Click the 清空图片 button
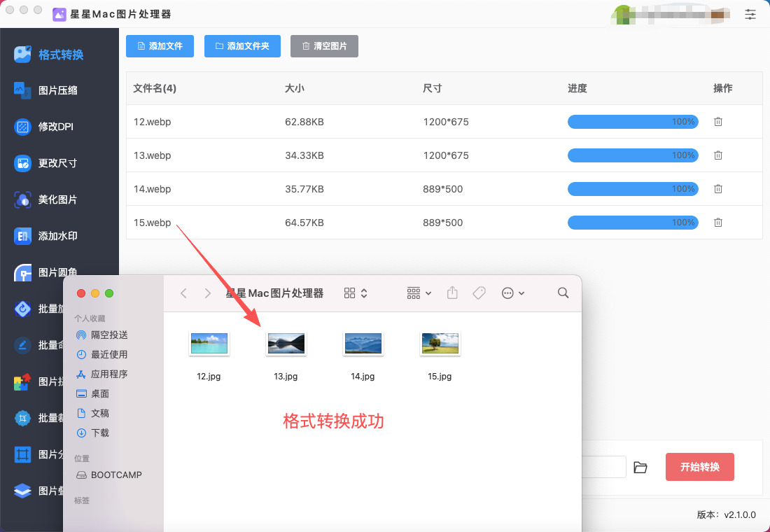The image size is (770, 532). point(324,46)
